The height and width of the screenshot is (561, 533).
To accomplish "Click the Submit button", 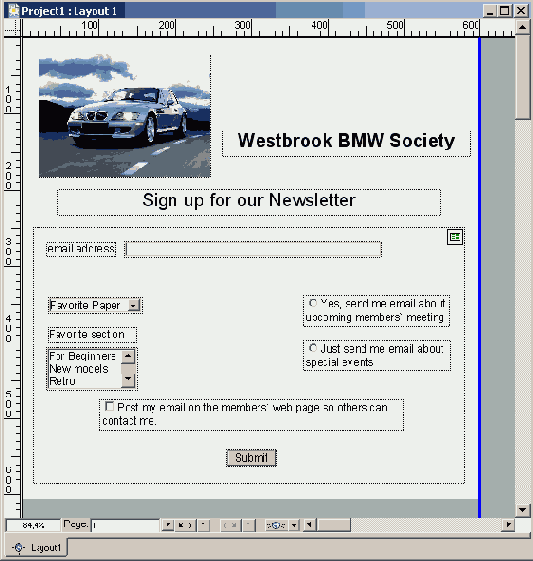I will (251, 458).
